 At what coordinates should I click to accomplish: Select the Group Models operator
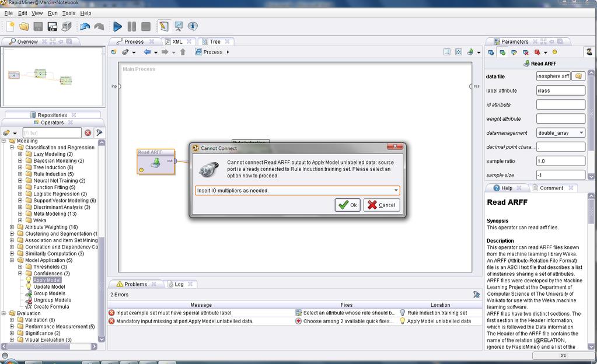pos(49,293)
